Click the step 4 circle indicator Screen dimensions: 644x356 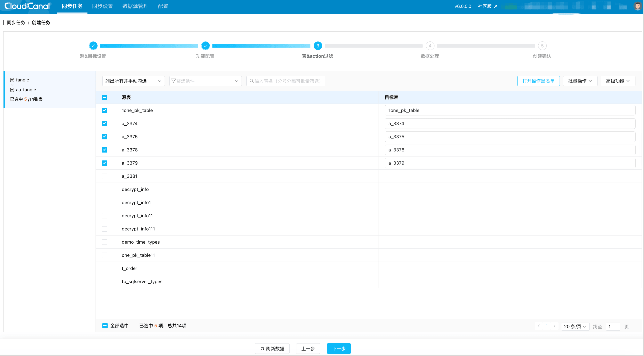click(430, 46)
